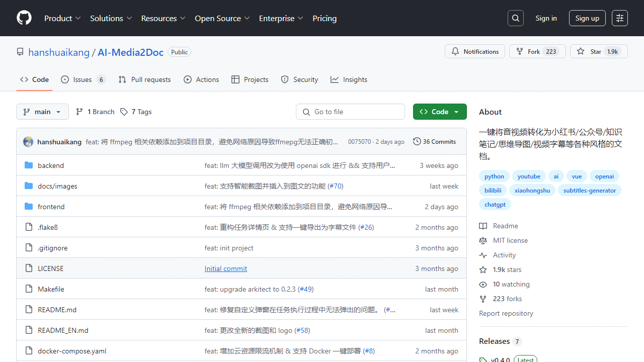The width and height of the screenshot is (644, 362).
Task: Open the GitHub homepage via Octocat logo
Action: pyautogui.click(x=24, y=18)
